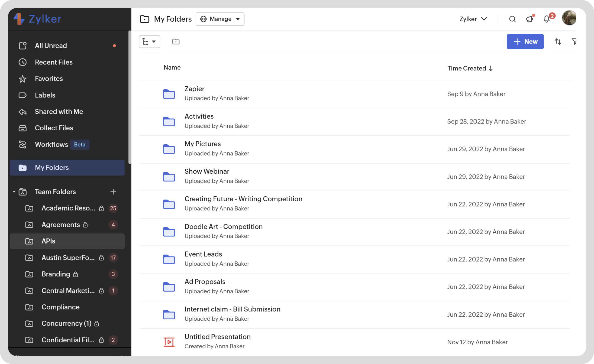594x364 pixels.
Task: Click the new folder icon in toolbar
Action: [x=176, y=42]
